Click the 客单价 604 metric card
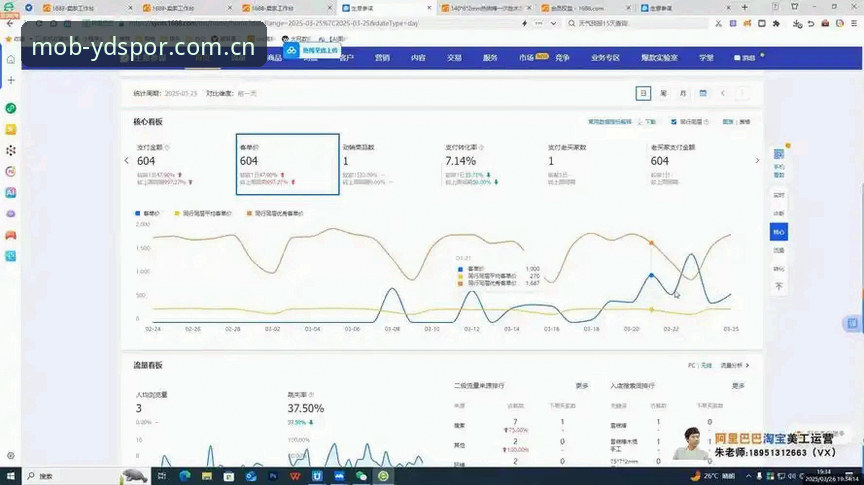Image resolution: width=864 pixels, height=485 pixels. (287, 164)
